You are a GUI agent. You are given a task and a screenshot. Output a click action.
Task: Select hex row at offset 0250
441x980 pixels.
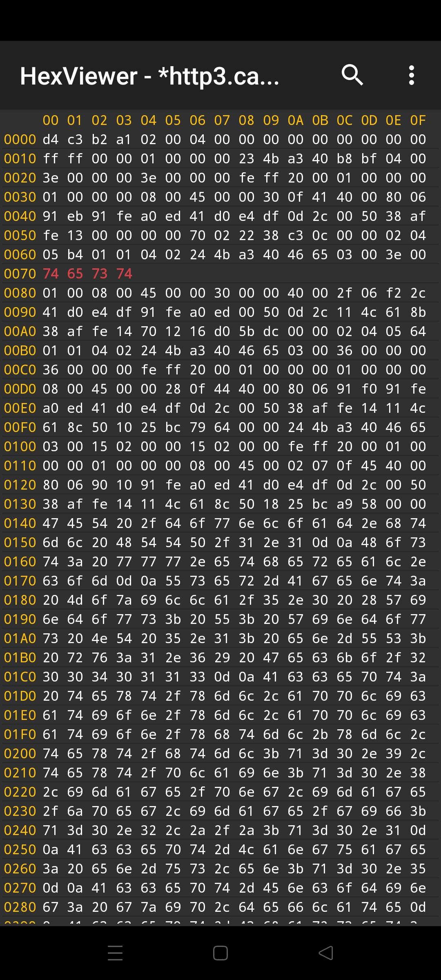pos(220,849)
